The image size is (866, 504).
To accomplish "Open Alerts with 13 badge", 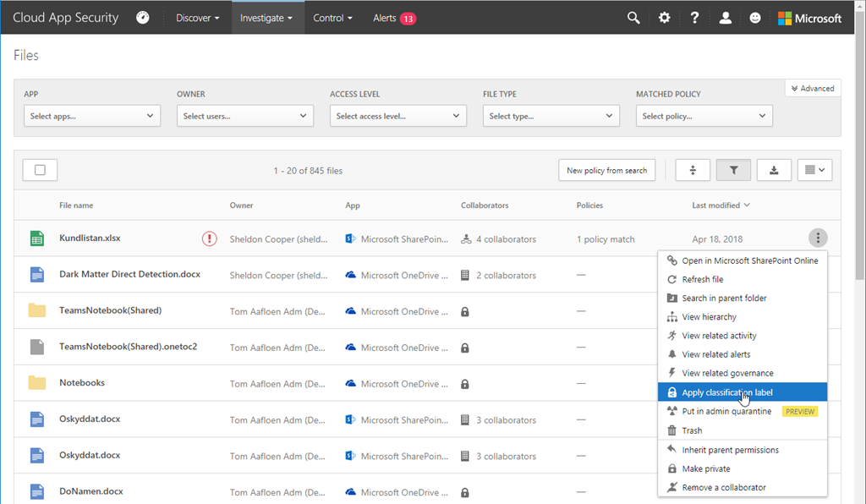I will tap(394, 18).
